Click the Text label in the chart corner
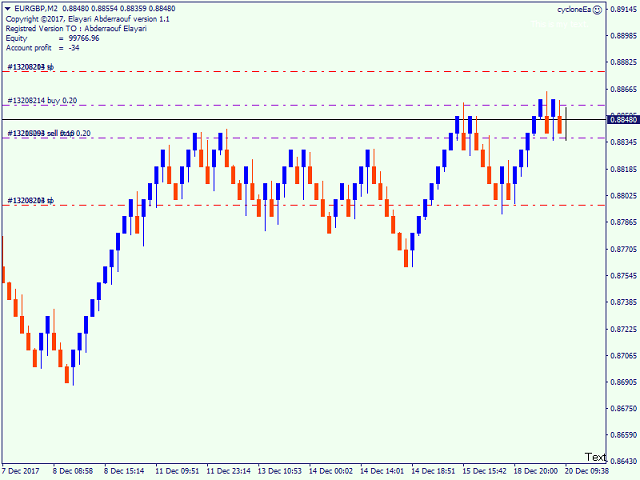 click(x=596, y=457)
